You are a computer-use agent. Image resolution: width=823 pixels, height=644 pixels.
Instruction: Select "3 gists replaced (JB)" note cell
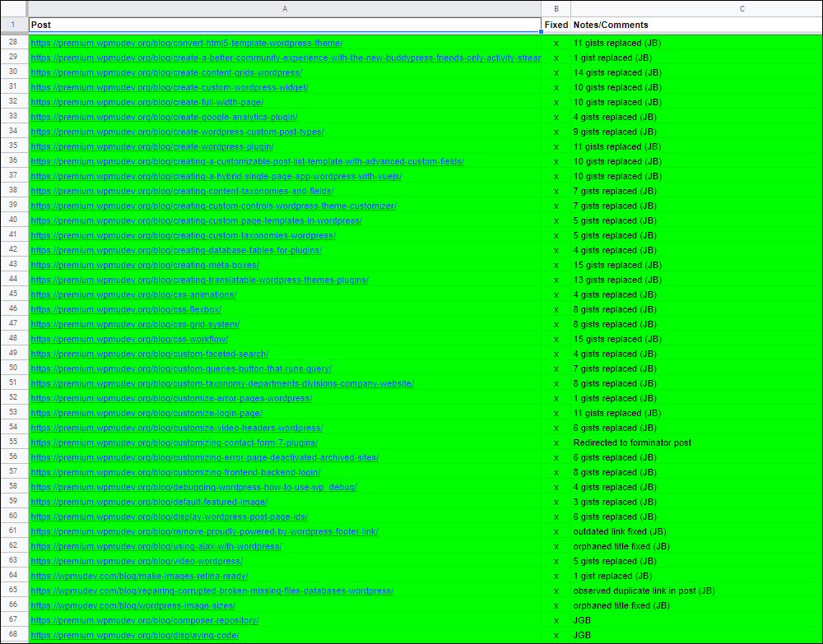pos(696,502)
